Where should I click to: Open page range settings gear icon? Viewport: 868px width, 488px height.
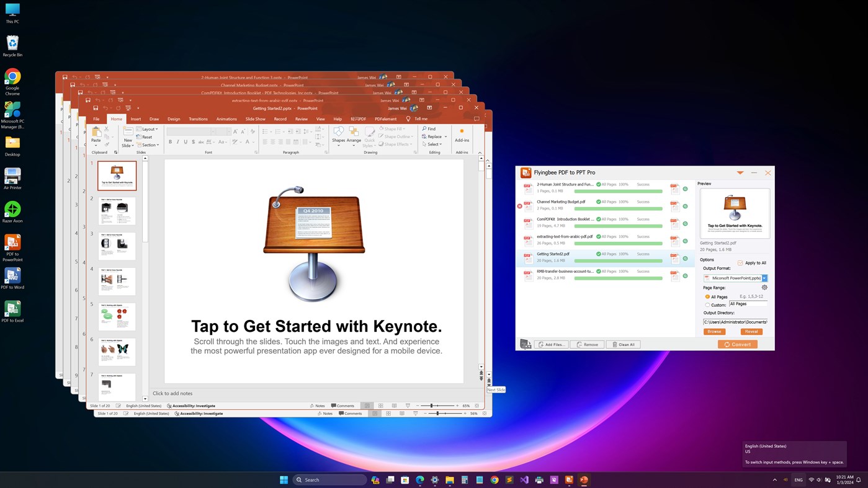(x=764, y=288)
